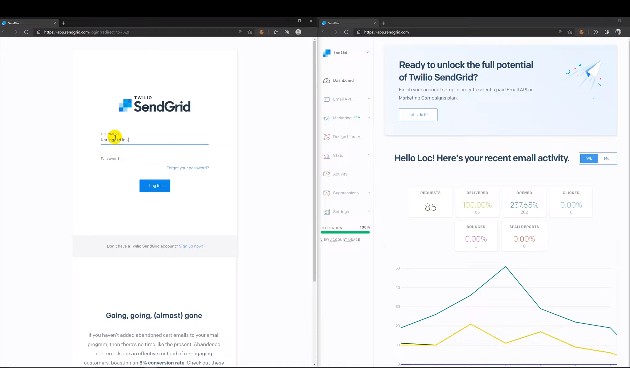Image resolution: width=630 pixels, height=368 pixels.
Task: Open the profile avatar in the right browser
Action: pyautogui.click(x=618, y=32)
